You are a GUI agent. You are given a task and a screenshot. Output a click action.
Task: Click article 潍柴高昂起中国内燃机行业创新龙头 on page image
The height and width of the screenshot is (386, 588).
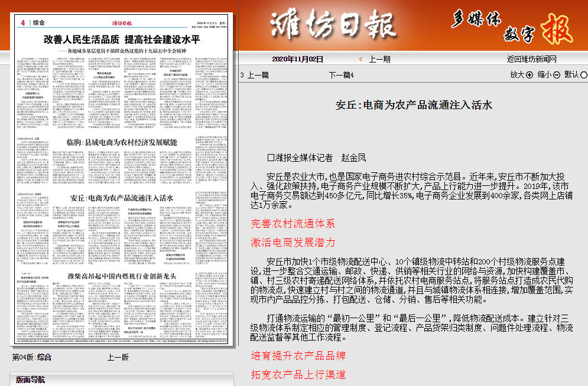click(x=122, y=276)
